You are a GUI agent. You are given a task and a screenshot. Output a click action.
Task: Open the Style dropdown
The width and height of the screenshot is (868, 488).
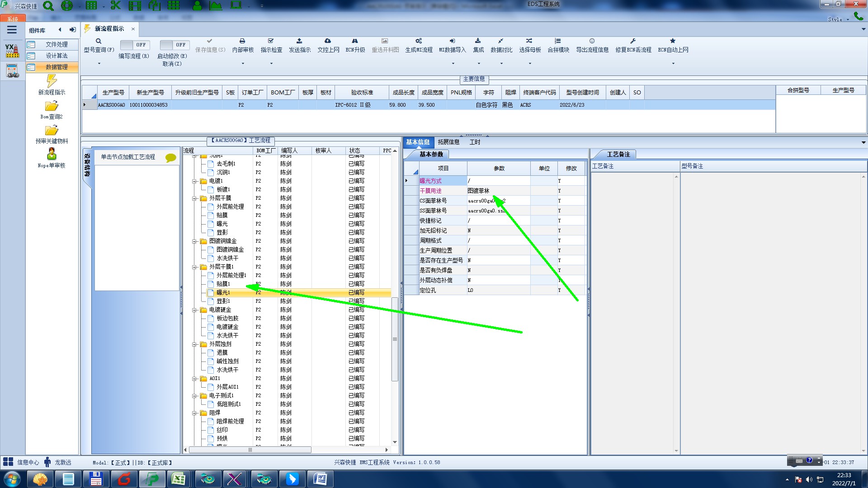(838, 19)
